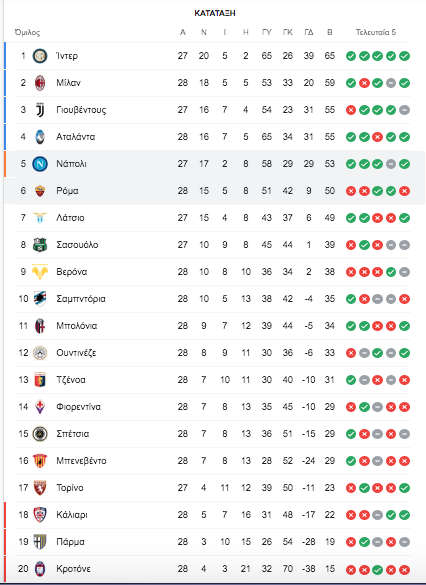
Task: Click the Inter club crest icon
Action: click(40, 56)
